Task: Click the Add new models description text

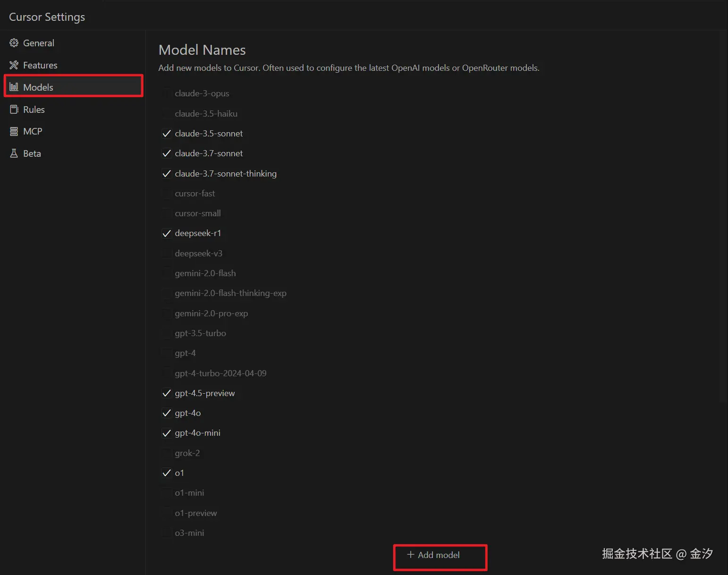Action: click(x=349, y=68)
